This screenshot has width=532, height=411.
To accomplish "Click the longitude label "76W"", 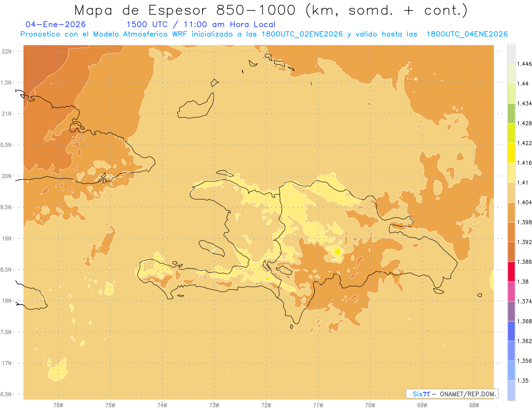I will click(x=58, y=405).
